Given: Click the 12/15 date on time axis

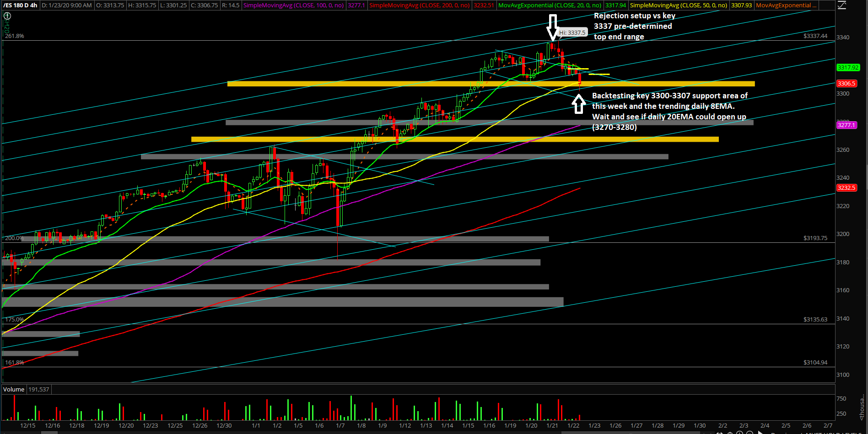Looking at the screenshot, I should 28,425.
